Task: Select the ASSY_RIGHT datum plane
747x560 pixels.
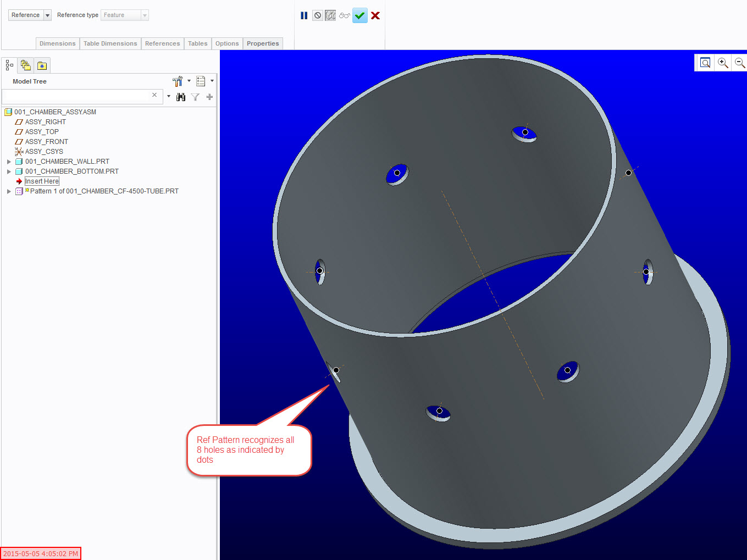Action: point(45,122)
